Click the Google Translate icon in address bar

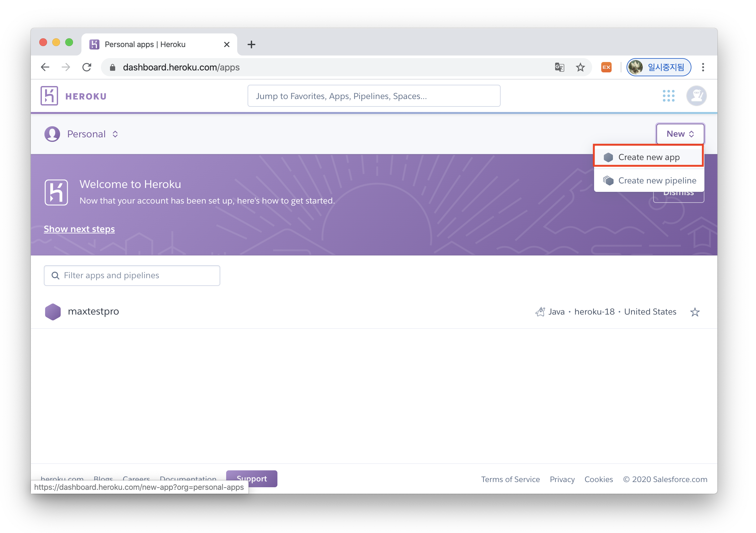(x=559, y=68)
